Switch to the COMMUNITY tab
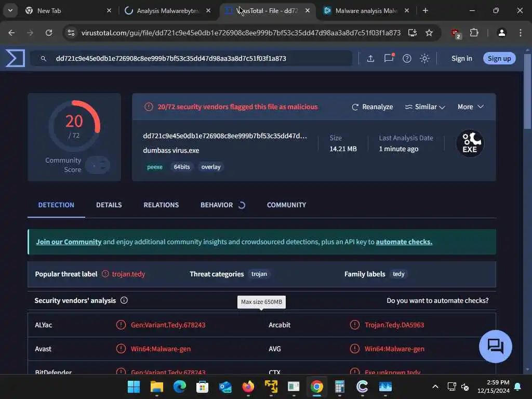The width and height of the screenshot is (532, 399). [286, 205]
